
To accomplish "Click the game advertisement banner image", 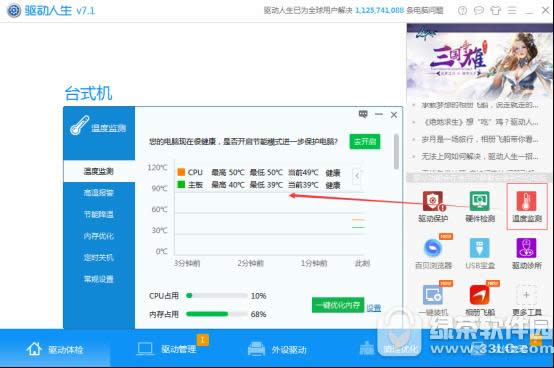I will [x=480, y=63].
